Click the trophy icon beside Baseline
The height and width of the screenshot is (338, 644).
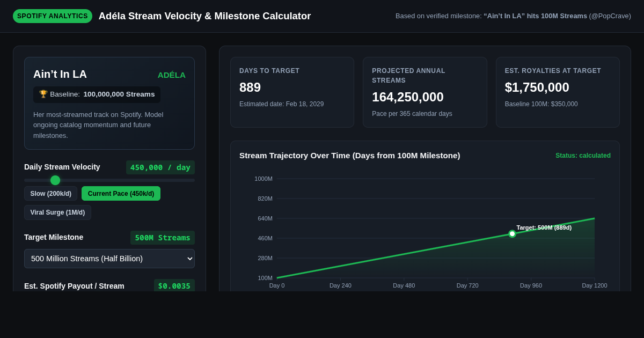click(x=43, y=94)
